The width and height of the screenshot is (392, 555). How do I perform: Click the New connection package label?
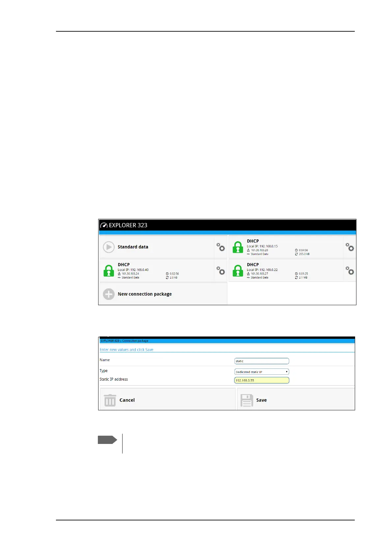pos(145,294)
